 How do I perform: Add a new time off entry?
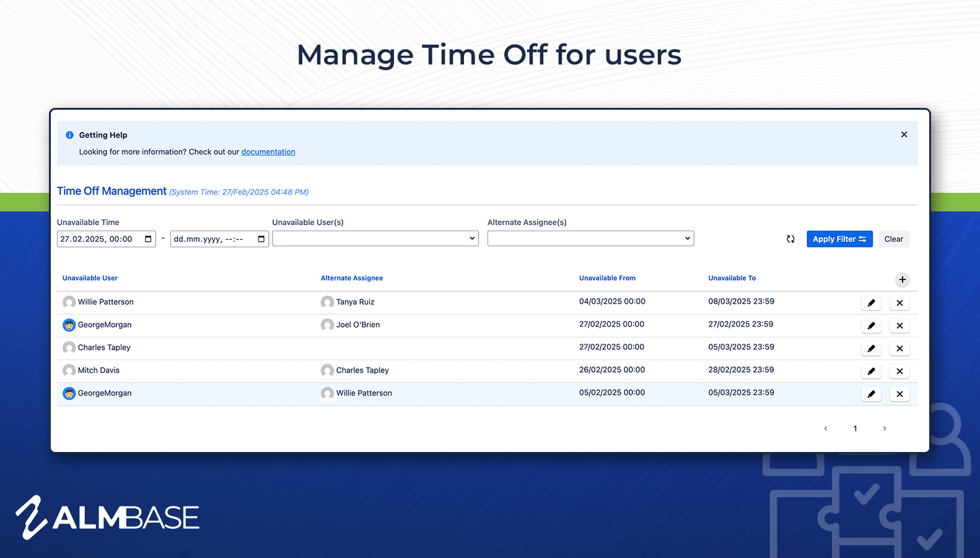[x=903, y=280]
